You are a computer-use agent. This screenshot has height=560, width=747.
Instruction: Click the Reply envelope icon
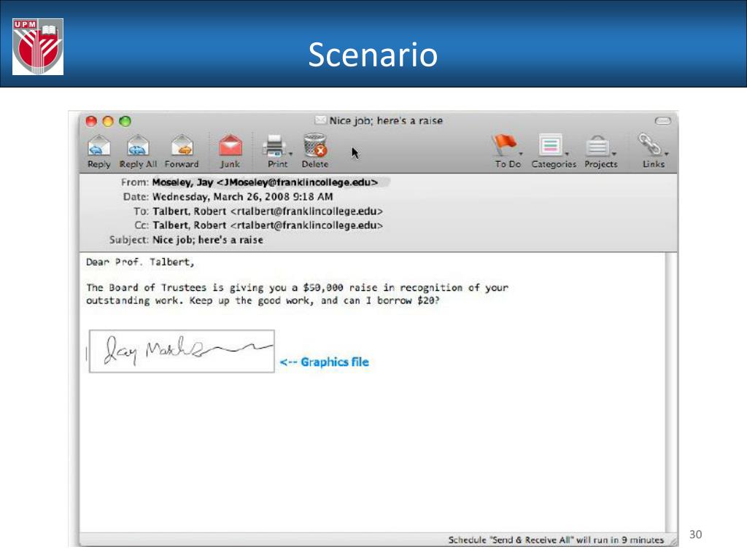99,145
